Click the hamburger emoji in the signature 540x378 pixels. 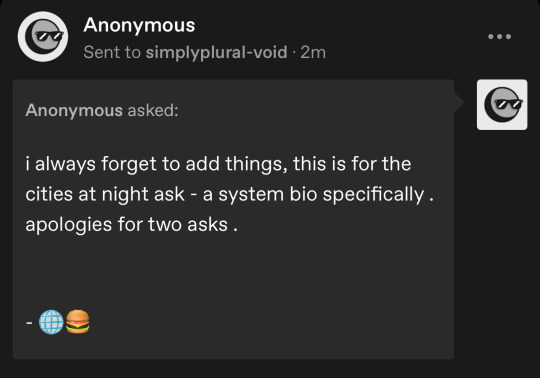77,322
